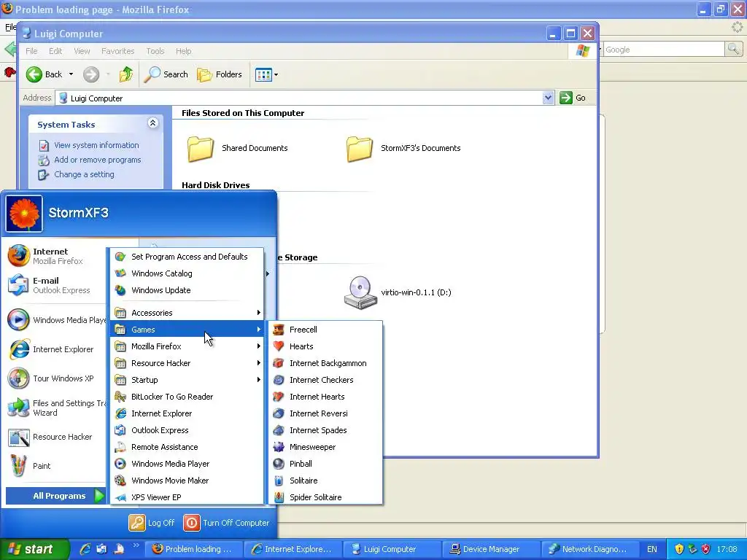Click Firefox Google search field
Screen dimensions: 747x560
click(664, 50)
